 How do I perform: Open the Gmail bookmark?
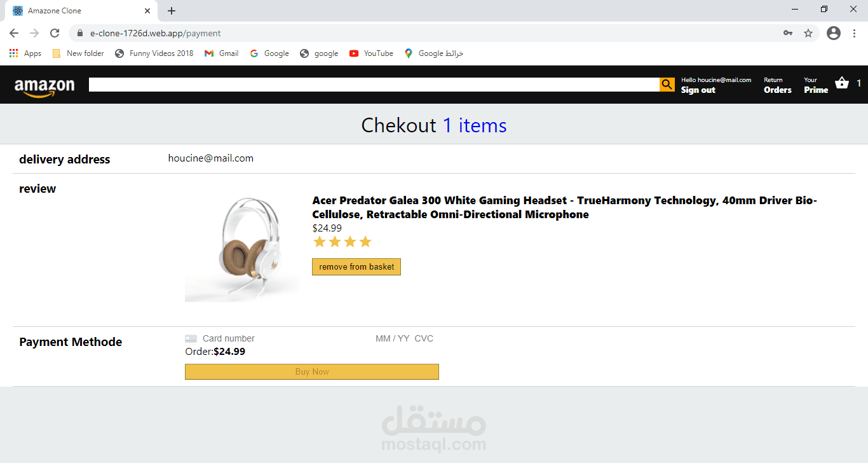pos(221,53)
